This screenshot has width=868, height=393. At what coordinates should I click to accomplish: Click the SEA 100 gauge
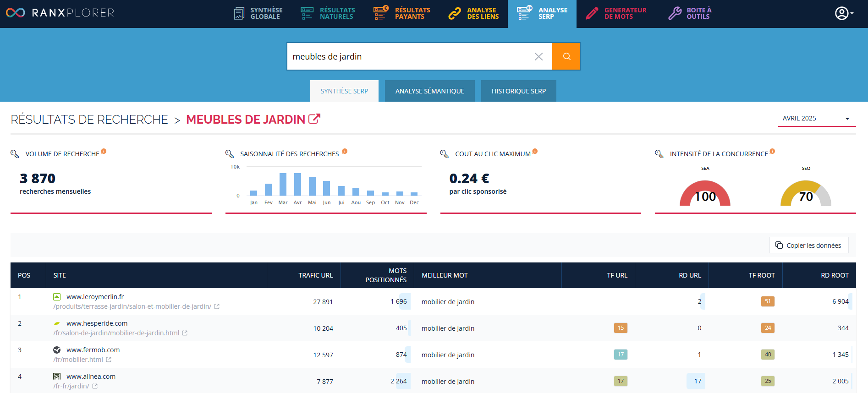point(705,193)
